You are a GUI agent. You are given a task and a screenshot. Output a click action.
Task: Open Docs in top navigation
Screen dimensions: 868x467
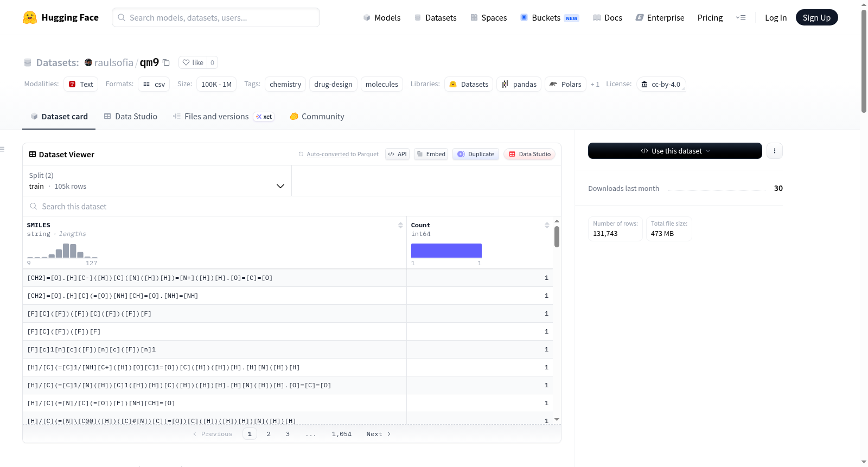pyautogui.click(x=608, y=17)
